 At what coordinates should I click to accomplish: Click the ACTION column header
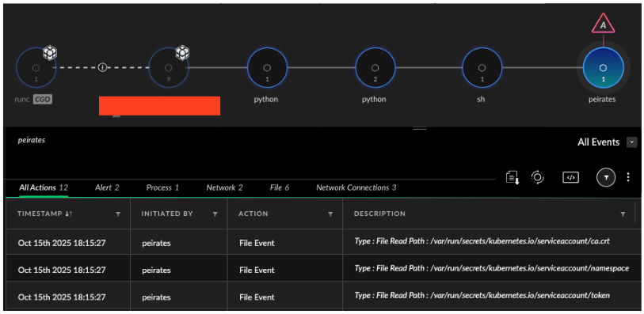(x=253, y=214)
